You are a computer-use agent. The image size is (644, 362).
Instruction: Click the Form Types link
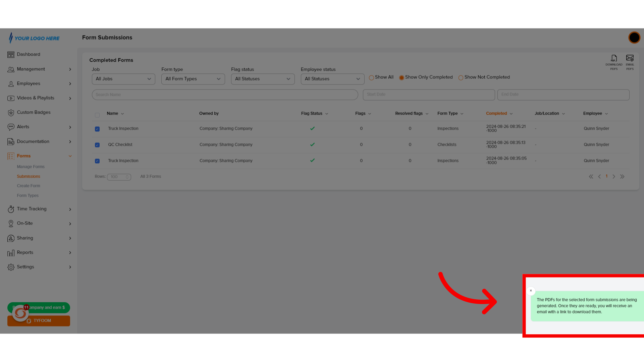28,195
